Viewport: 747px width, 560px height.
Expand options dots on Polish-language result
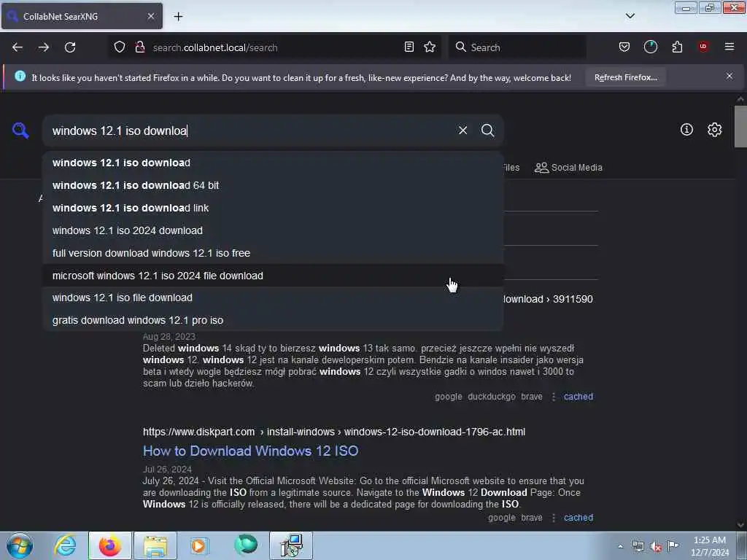(554, 397)
